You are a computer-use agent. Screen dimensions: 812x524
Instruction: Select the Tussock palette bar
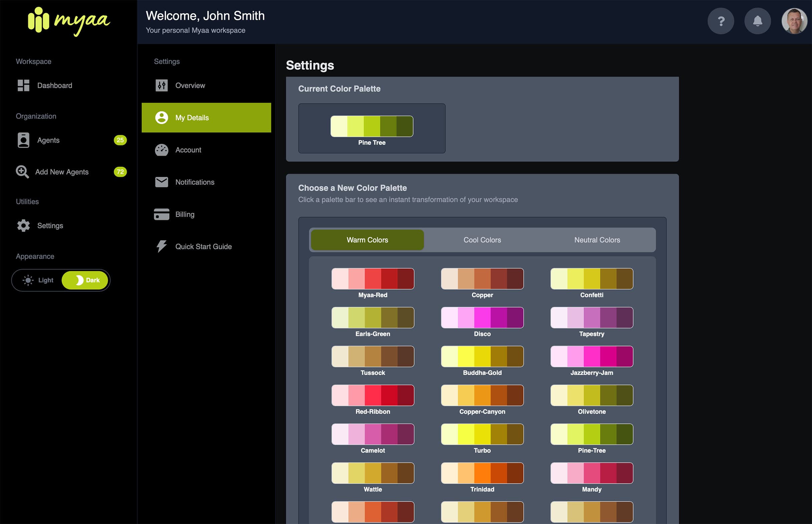[x=373, y=356]
